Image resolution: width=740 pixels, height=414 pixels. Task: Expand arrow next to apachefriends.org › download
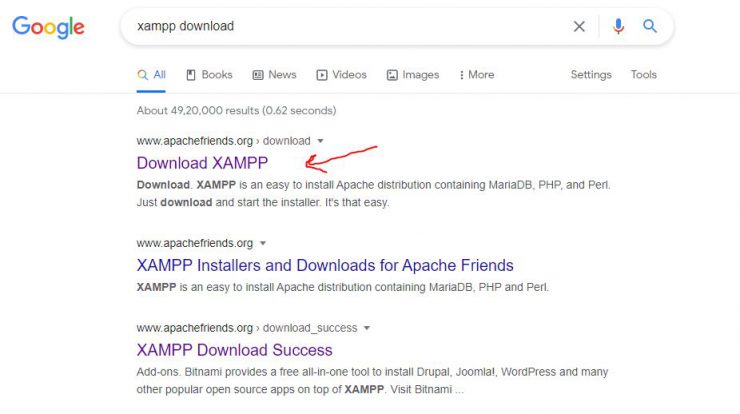[320, 141]
